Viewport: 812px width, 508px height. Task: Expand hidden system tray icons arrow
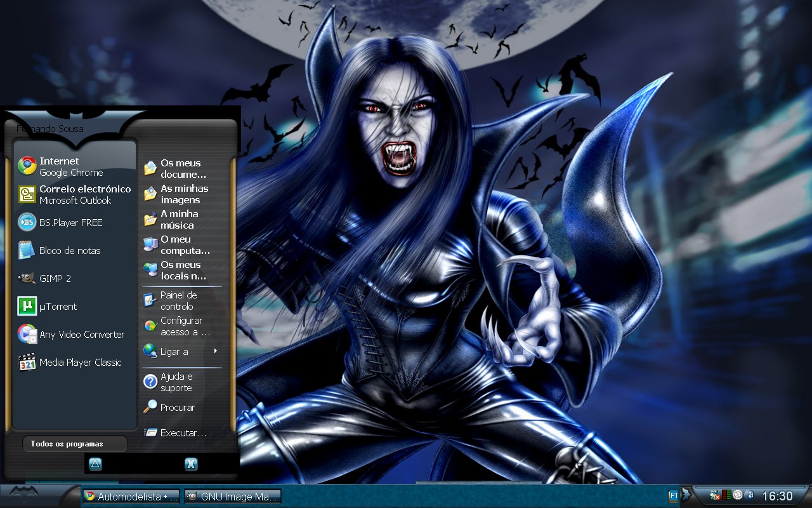pyautogui.click(x=686, y=495)
